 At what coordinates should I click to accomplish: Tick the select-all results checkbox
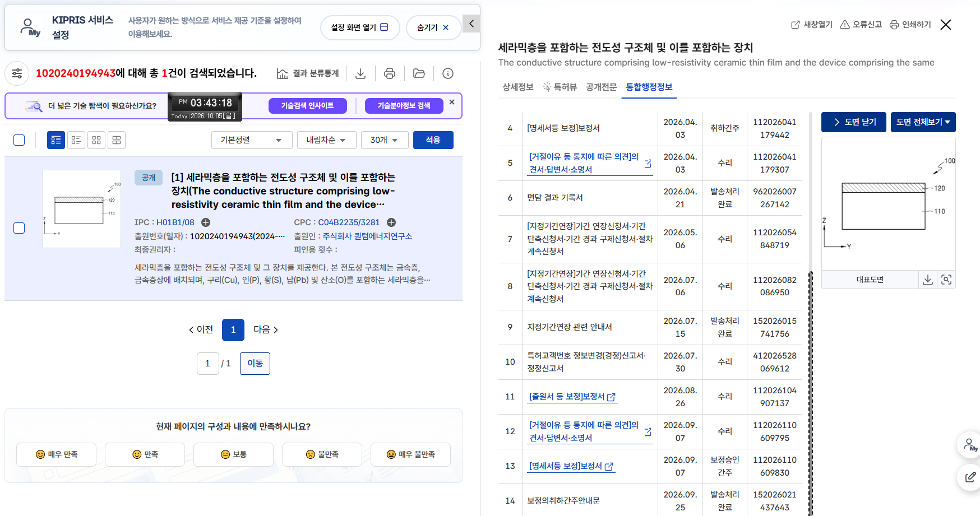pos(19,140)
